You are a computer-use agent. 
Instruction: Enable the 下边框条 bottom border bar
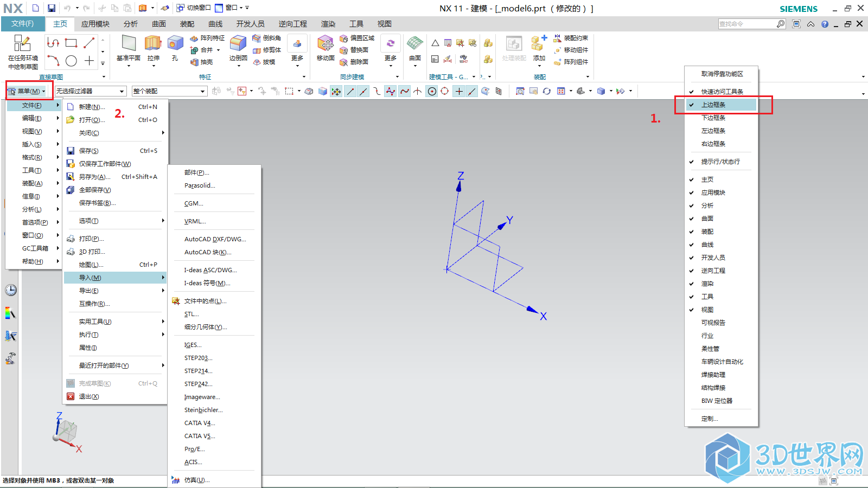pos(721,118)
